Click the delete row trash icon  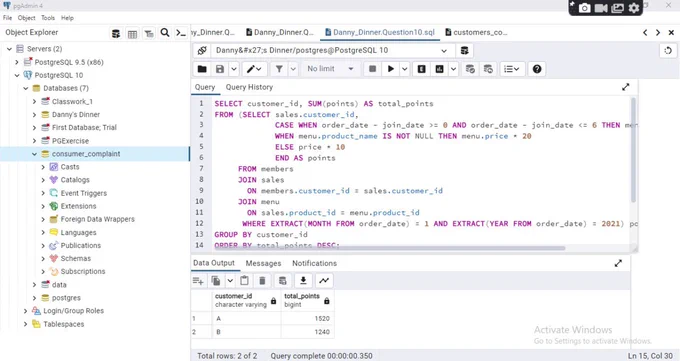point(262,281)
